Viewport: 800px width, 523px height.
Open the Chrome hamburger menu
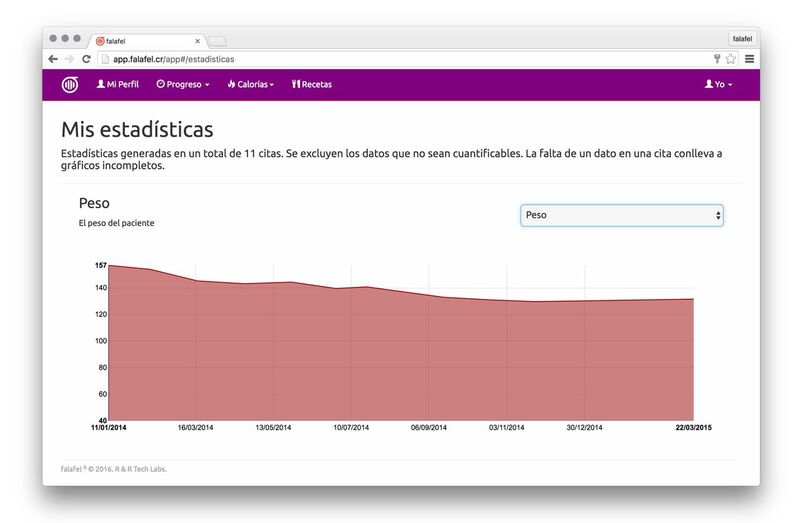pyautogui.click(x=749, y=59)
